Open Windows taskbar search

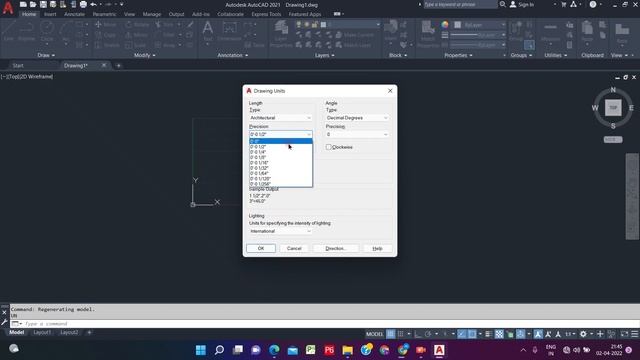tap(219, 350)
